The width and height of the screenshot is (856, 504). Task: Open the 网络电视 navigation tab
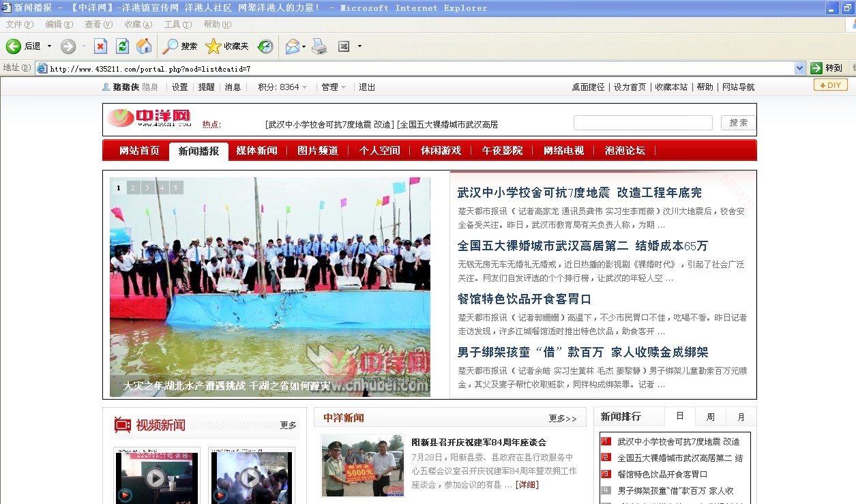click(563, 151)
